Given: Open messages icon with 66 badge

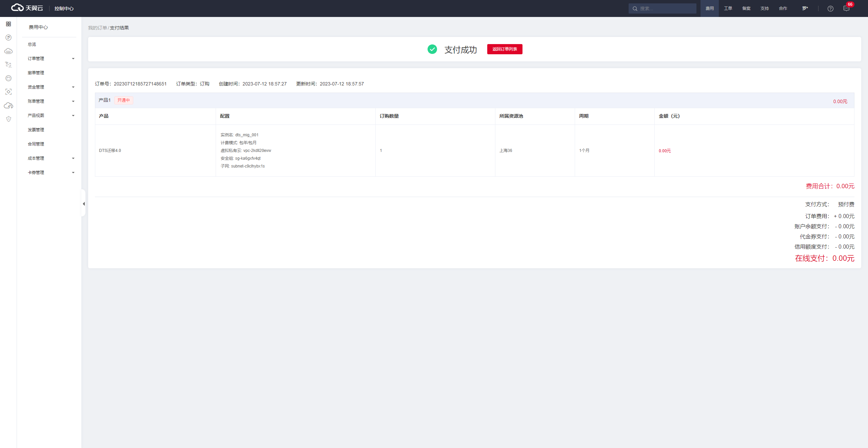Looking at the screenshot, I should click(x=846, y=8).
